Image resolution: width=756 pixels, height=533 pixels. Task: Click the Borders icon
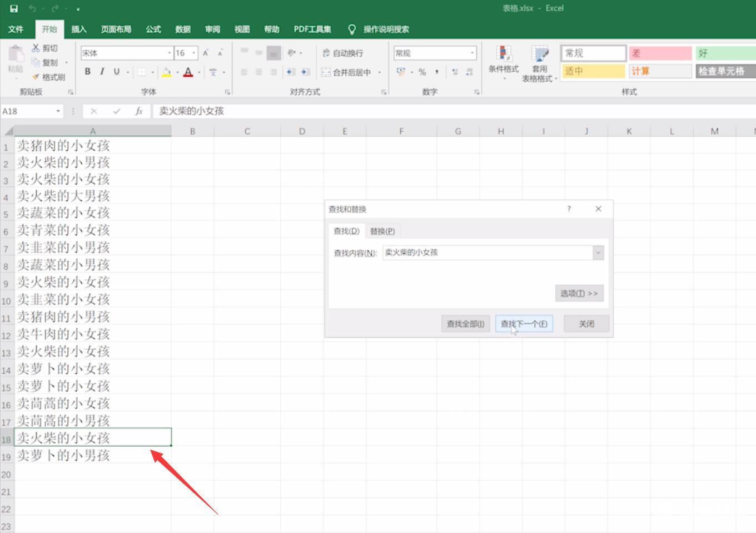(142, 72)
